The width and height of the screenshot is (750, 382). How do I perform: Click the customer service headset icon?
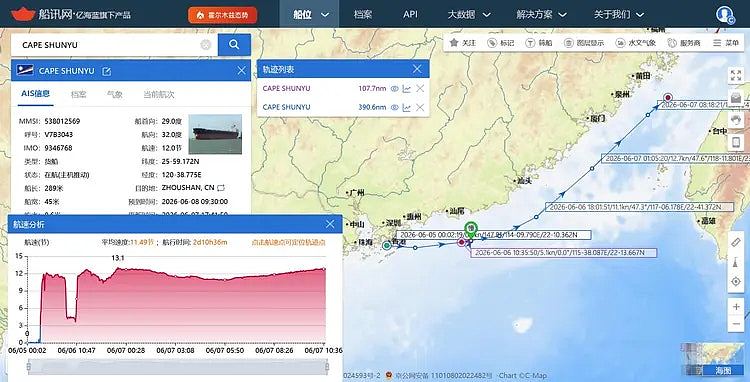(x=736, y=120)
